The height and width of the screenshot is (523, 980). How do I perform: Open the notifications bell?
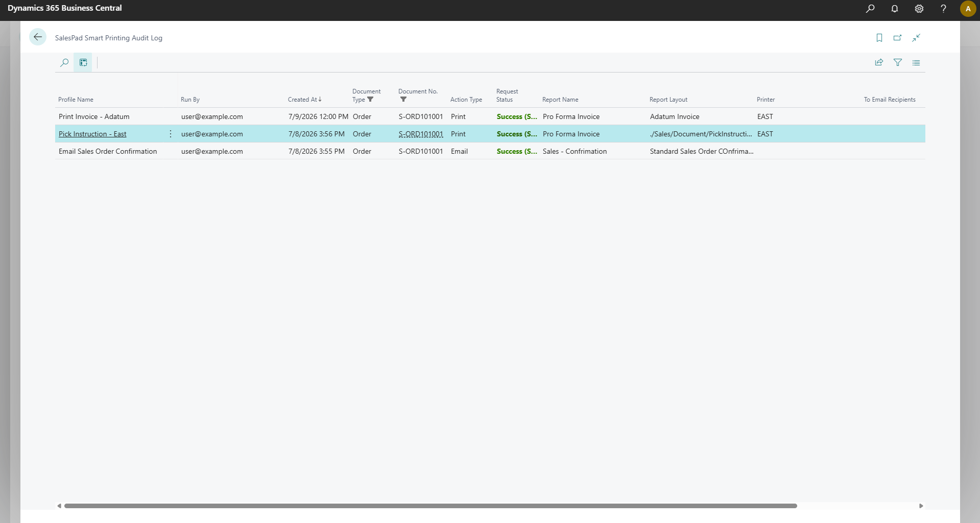point(895,9)
